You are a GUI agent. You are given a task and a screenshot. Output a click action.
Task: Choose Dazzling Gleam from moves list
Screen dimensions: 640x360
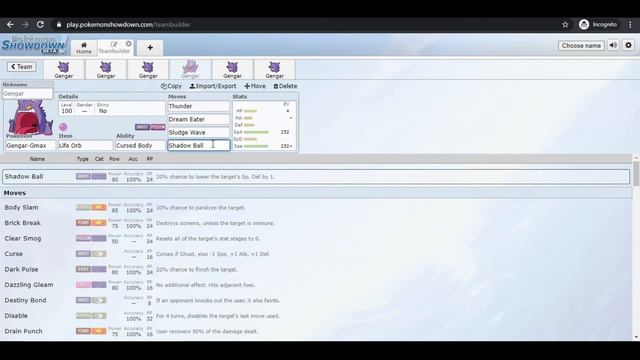(x=316, y=285)
